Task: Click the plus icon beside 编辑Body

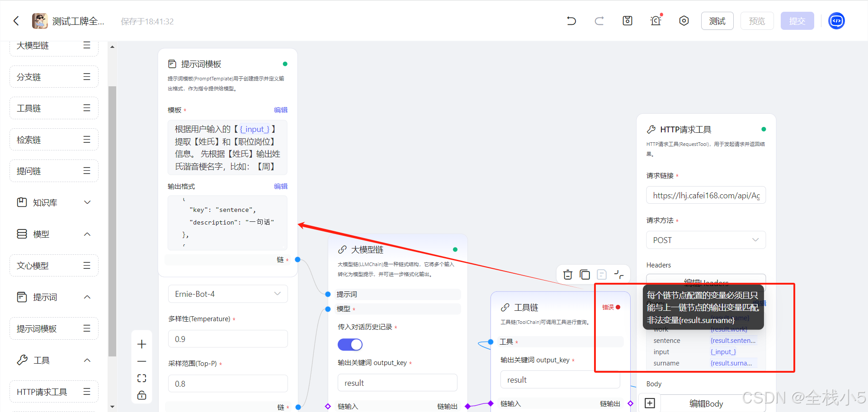Action: click(650, 403)
